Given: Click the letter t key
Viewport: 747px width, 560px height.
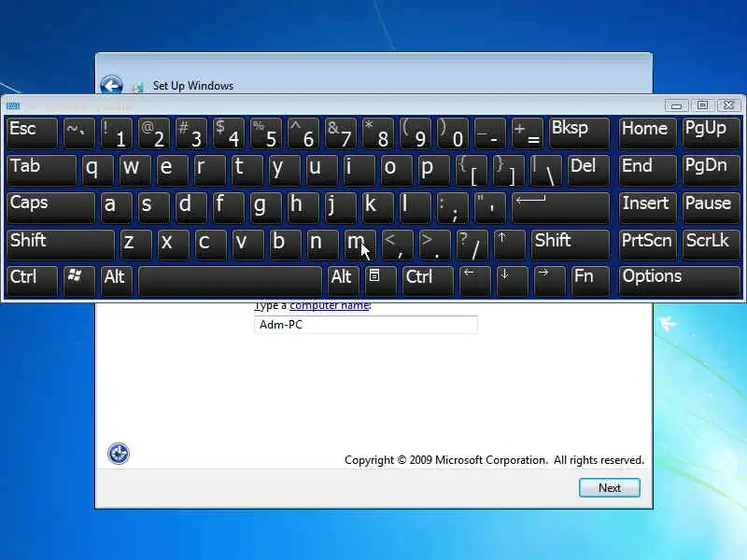Looking at the screenshot, I should 247,170.
